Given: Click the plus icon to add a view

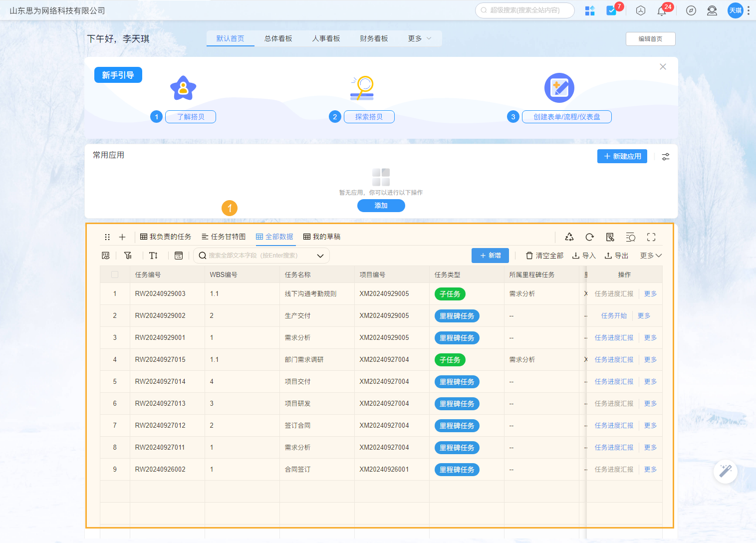Looking at the screenshot, I should [122, 237].
